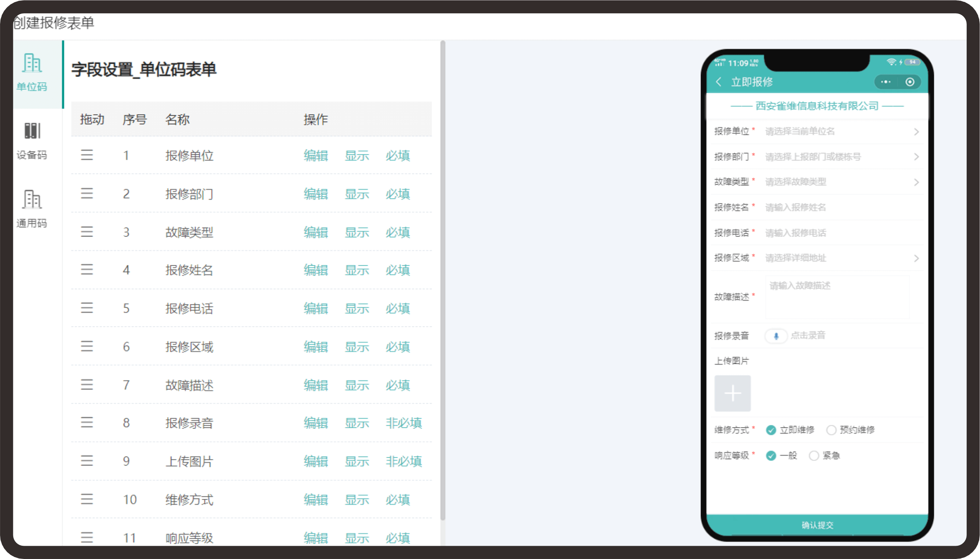Click the 报修姓名 row name cell
Image resolution: width=980 pixels, height=559 pixels.
click(190, 270)
